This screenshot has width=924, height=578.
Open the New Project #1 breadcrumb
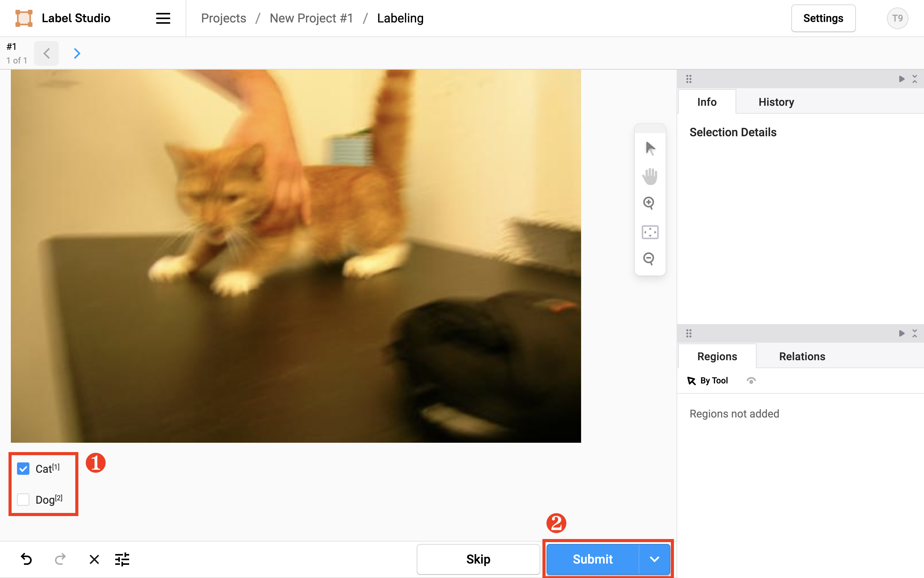pos(311,18)
